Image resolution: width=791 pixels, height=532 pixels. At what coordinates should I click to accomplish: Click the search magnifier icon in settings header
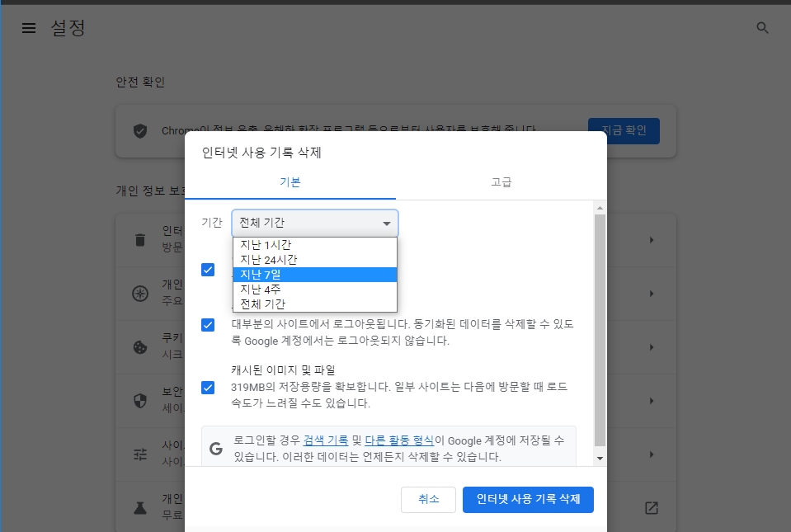(762, 28)
